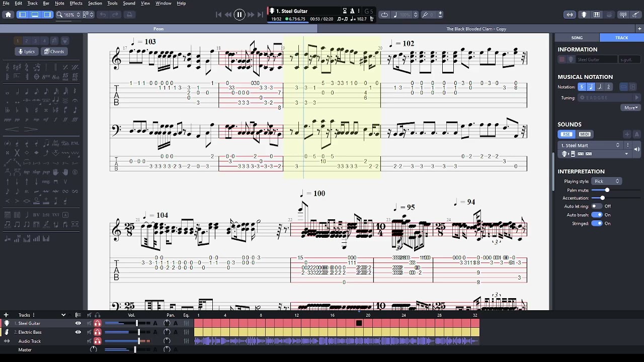Open The Black Blooded Clam - Copy tab
The width and height of the screenshot is (644, 362).
coord(476,29)
